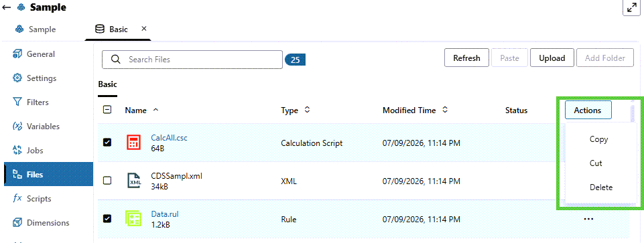Switch to the Sample tab
644x243 pixels.
[36, 29]
